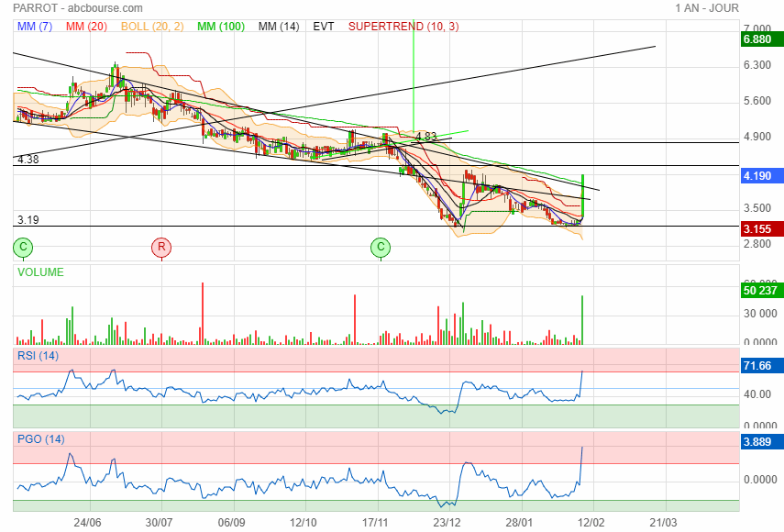
Task: Click the leftmost green C event marker
Action: [x=24, y=247]
